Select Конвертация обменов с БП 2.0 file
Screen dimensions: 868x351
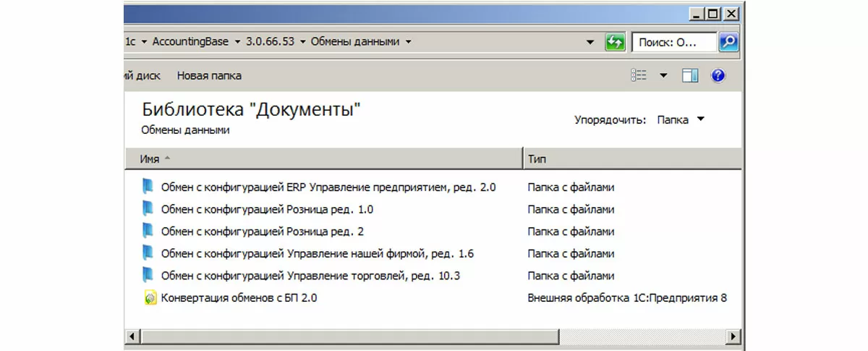(239, 297)
